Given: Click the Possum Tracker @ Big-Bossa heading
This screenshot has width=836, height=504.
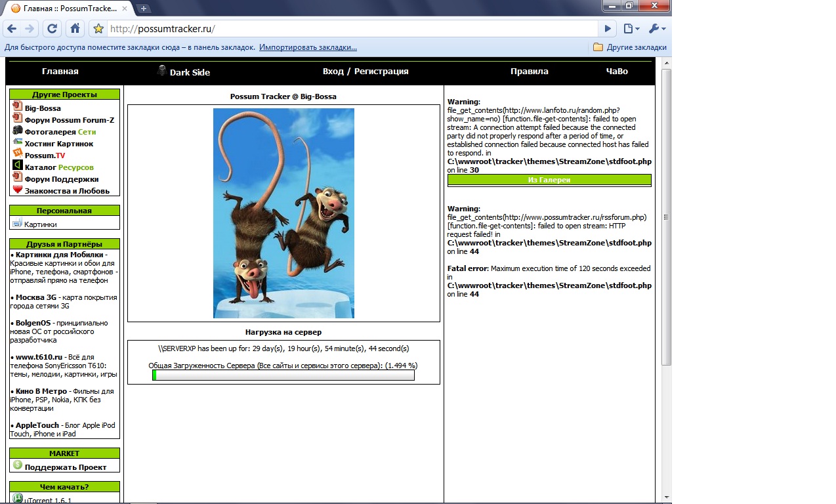Looking at the screenshot, I should [x=283, y=96].
